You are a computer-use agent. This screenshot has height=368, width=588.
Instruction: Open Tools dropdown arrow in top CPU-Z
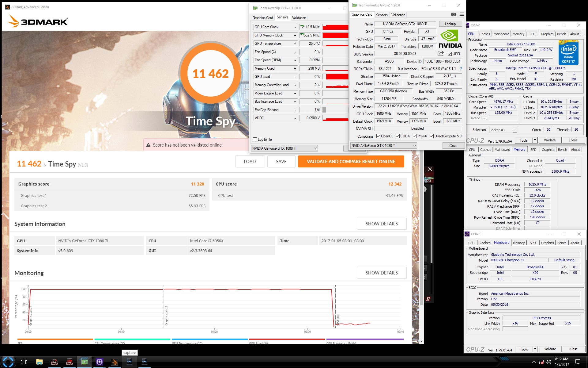tap(535, 140)
